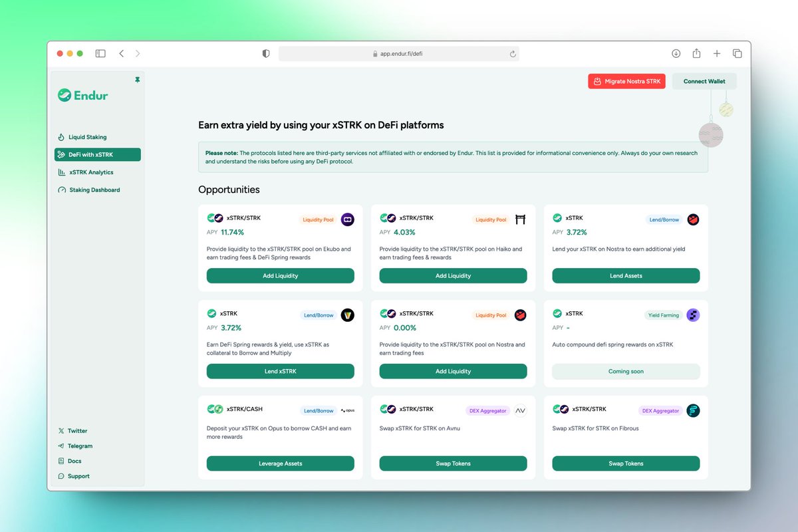The width and height of the screenshot is (798, 532).
Task: Go forward with the Safari forward arrow
Action: 138,53
